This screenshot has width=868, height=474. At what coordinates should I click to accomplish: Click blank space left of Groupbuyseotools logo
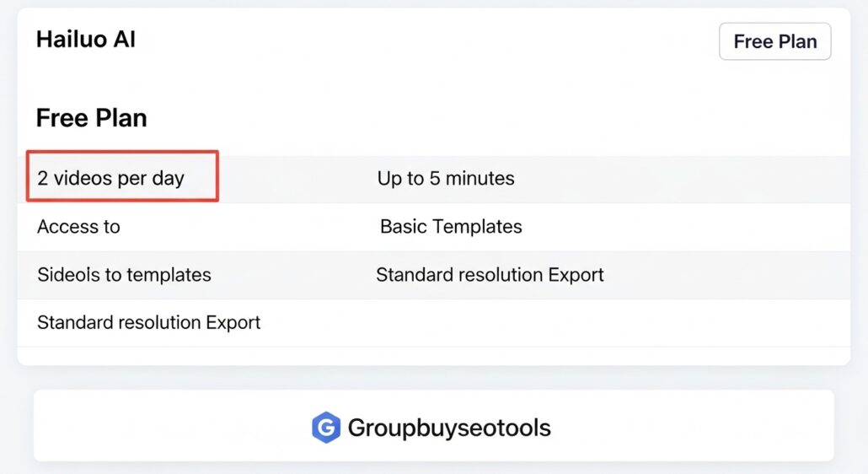click(x=169, y=428)
